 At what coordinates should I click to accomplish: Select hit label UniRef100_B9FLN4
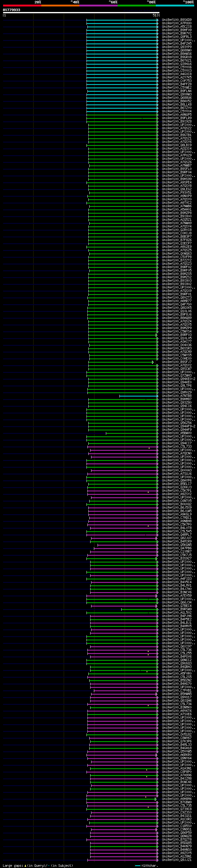[177, 91]
